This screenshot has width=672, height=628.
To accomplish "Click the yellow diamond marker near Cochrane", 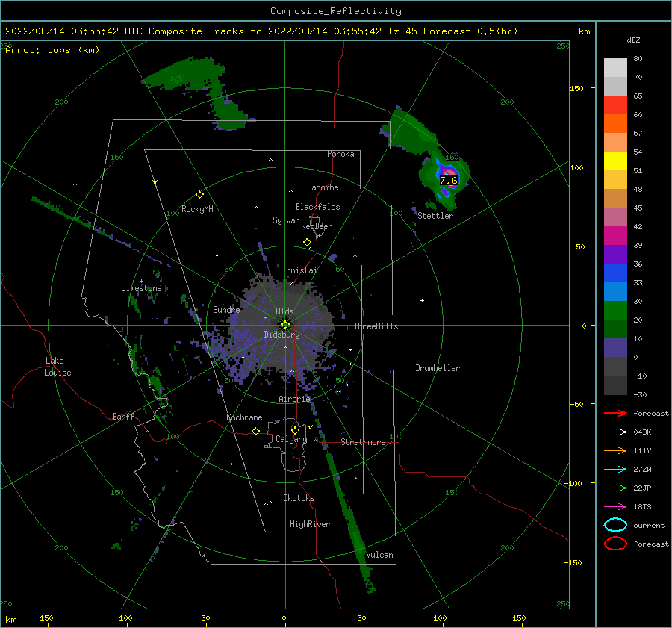I will coord(255,431).
